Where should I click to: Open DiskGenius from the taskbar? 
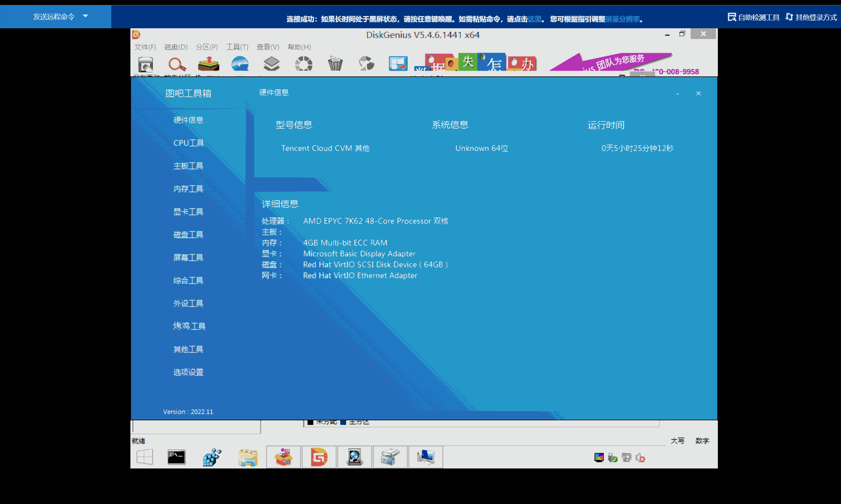319,457
